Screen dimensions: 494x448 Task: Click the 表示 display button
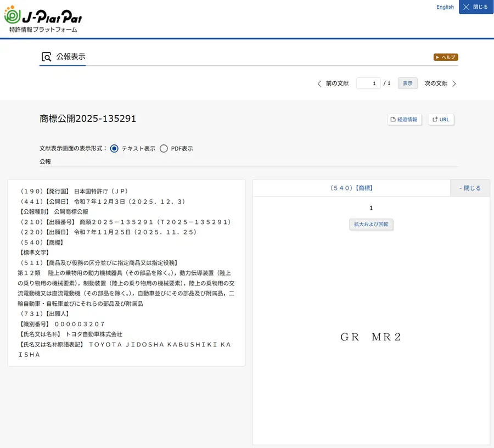coord(407,83)
